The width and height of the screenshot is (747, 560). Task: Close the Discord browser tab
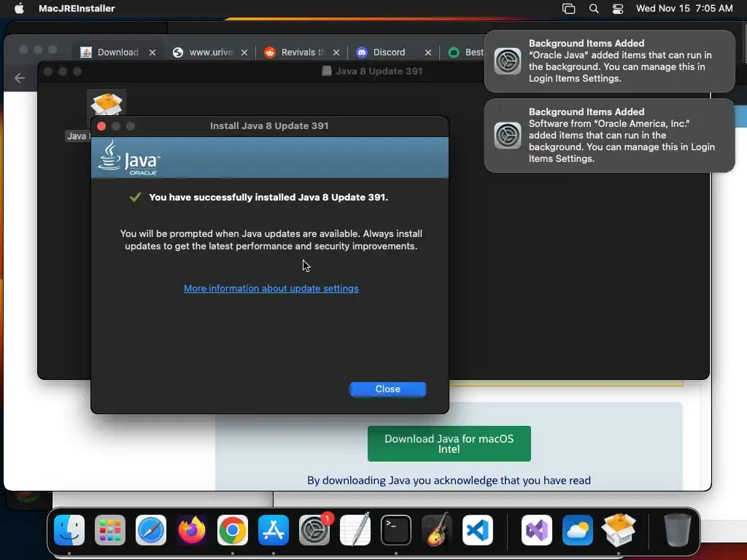428,52
